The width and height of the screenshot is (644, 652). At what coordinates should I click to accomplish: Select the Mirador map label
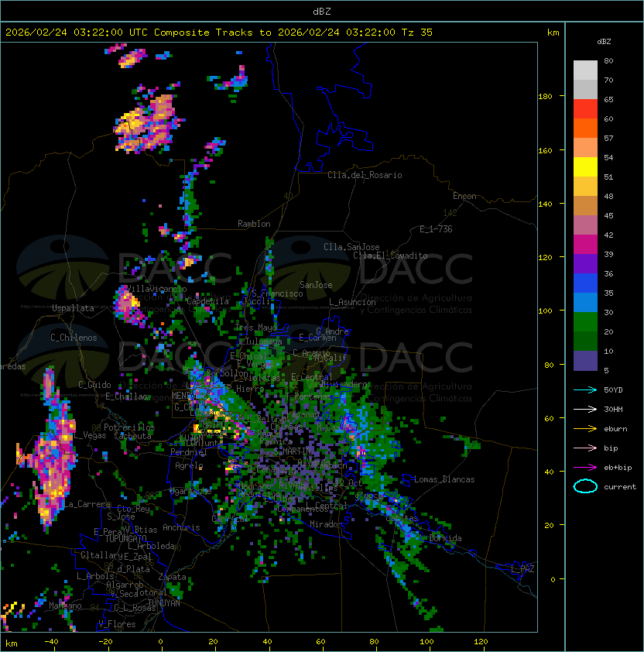coord(326,524)
